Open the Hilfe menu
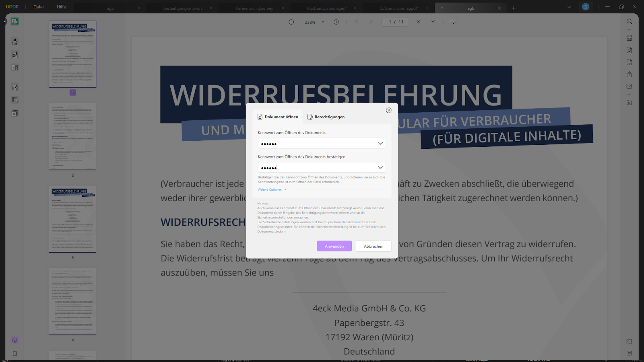 tap(62, 7)
